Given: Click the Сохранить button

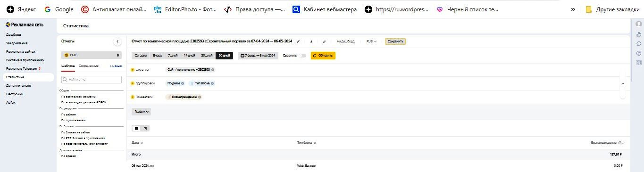Looking at the screenshot, I should coord(395,41).
